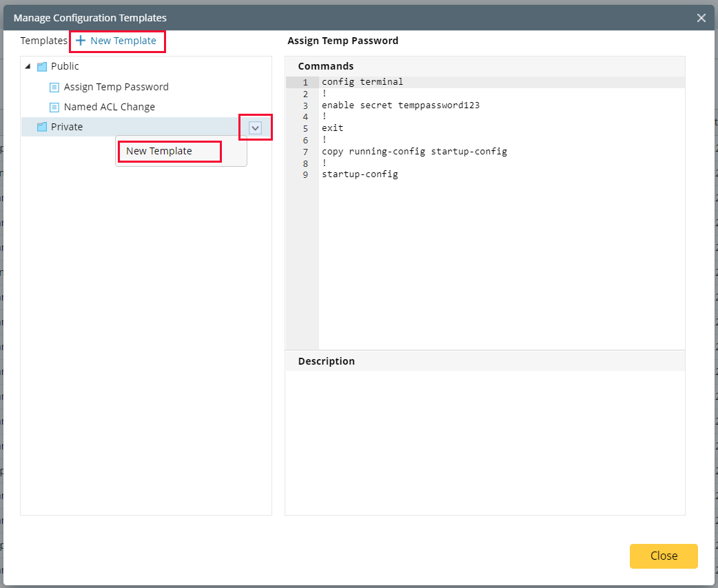
Task: Click the Public folder icon
Action: tap(42, 66)
